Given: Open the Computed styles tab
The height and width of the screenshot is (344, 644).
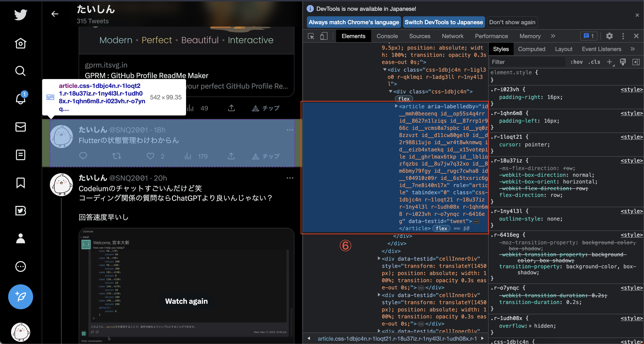Looking at the screenshot, I should click(532, 49).
